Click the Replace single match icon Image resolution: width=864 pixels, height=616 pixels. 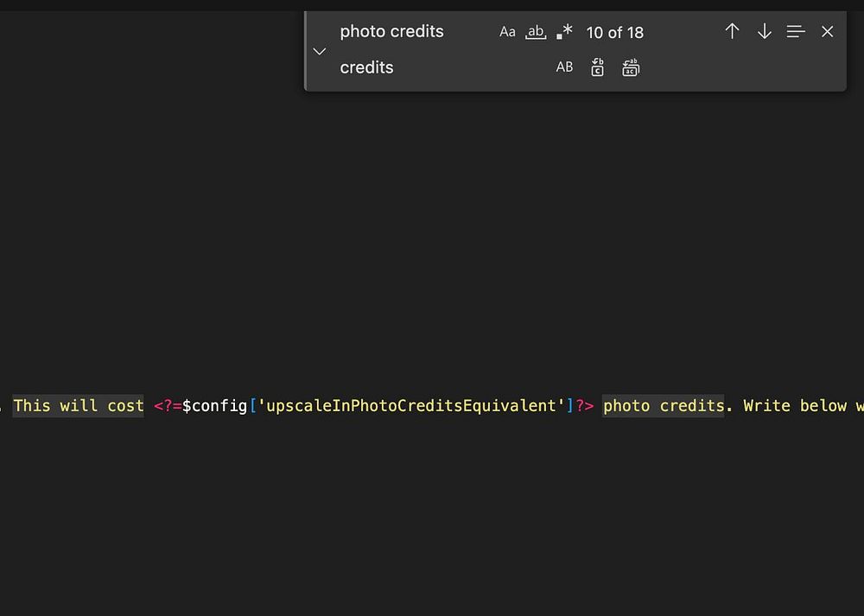point(597,67)
